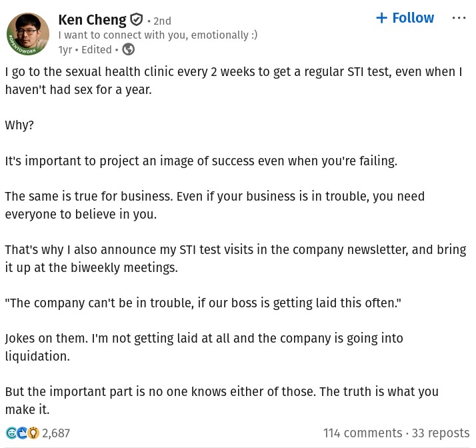The height and width of the screenshot is (448, 476).
Task: Click the Edited label under the name
Action: click(x=96, y=49)
